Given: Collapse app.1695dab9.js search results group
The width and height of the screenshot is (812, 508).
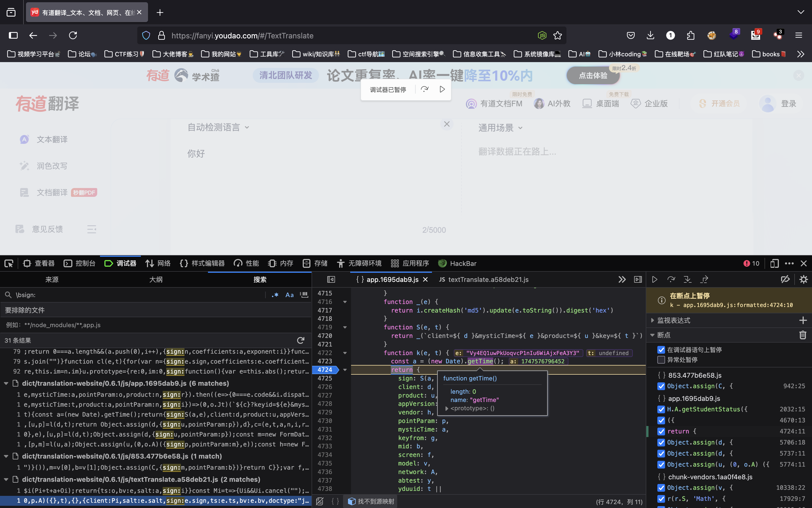Looking at the screenshot, I should (x=6, y=383).
